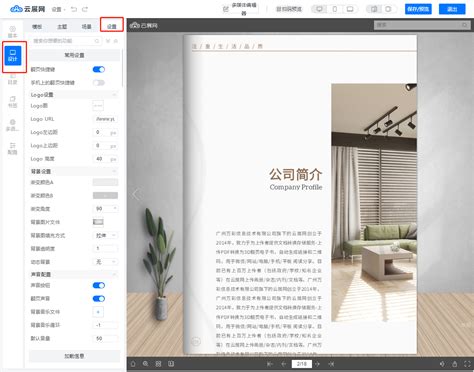Enable the 手机上的翻页快捷键 switch

[x=99, y=83]
